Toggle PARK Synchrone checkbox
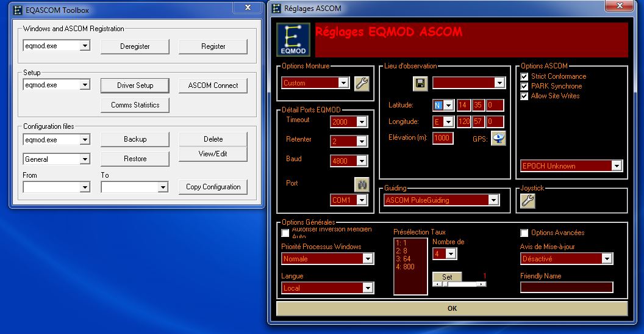This screenshot has width=644, height=334. coord(524,86)
